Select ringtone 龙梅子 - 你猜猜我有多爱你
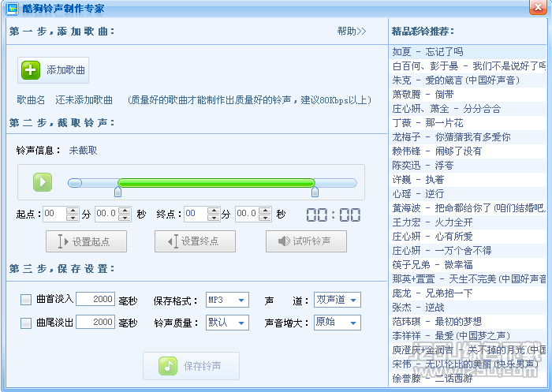 468,137
